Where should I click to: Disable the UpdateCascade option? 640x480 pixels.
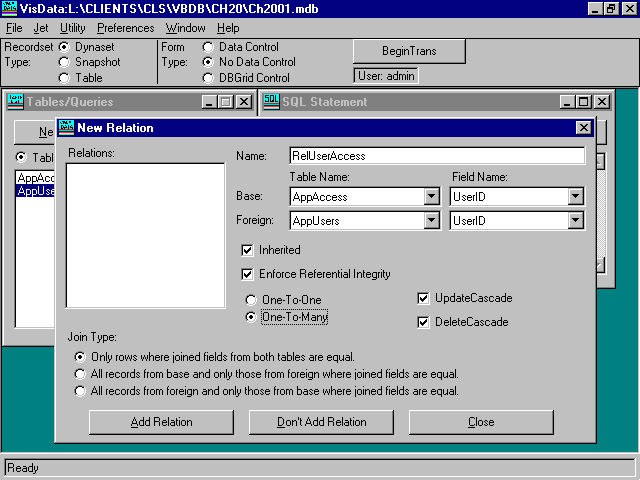click(x=423, y=298)
